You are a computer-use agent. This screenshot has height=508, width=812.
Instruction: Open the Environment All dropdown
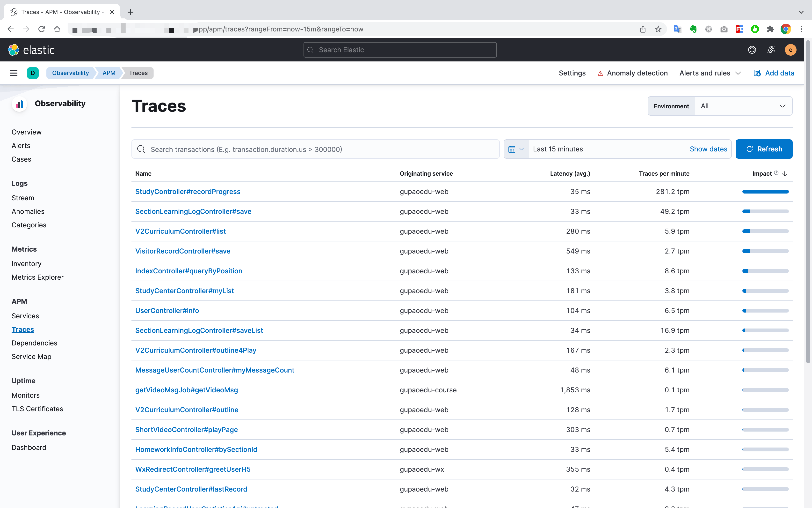pos(743,106)
